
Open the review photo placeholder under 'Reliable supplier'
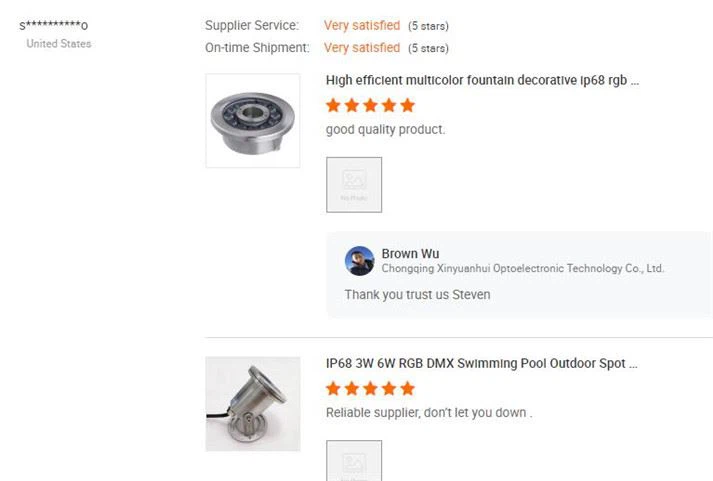tap(354, 461)
